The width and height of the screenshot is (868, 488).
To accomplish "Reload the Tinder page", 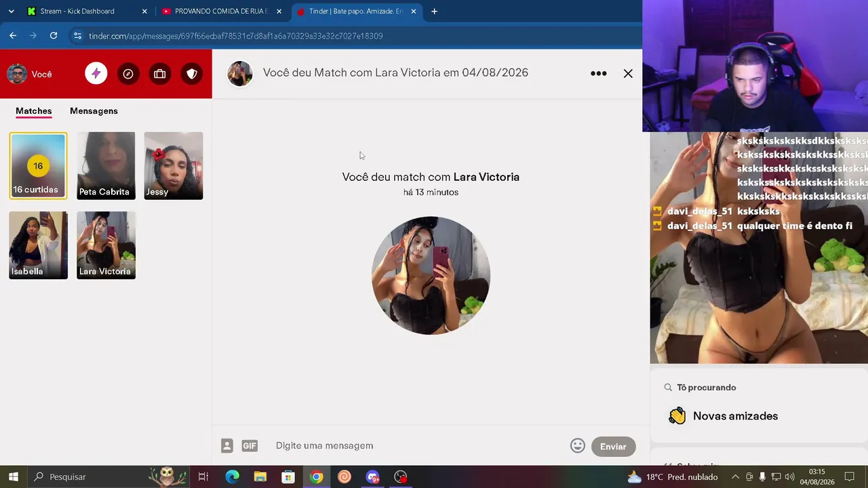I will pyautogui.click(x=54, y=35).
